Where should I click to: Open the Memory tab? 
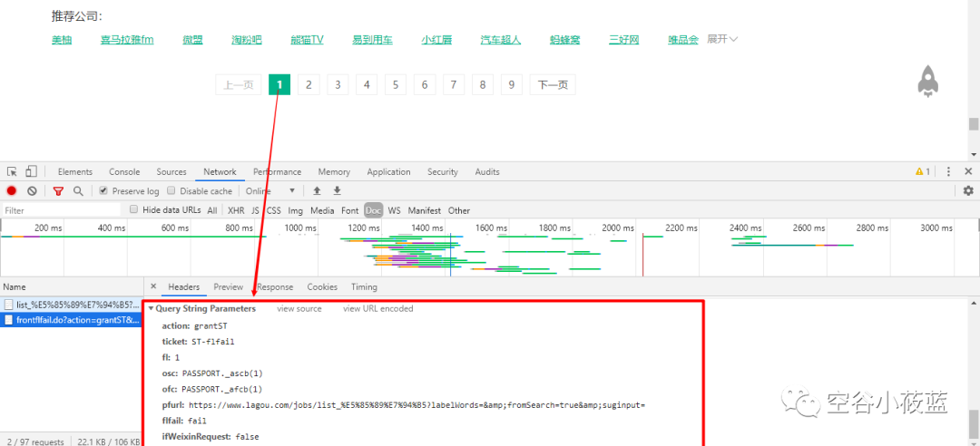pos(334,171)
